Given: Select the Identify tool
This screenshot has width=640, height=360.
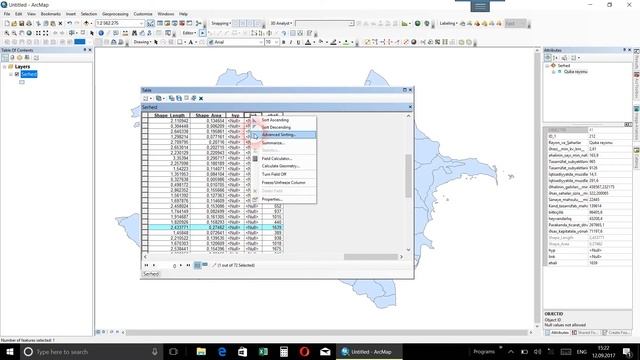Looking at the screenshot, I should [x=101, y=33].
